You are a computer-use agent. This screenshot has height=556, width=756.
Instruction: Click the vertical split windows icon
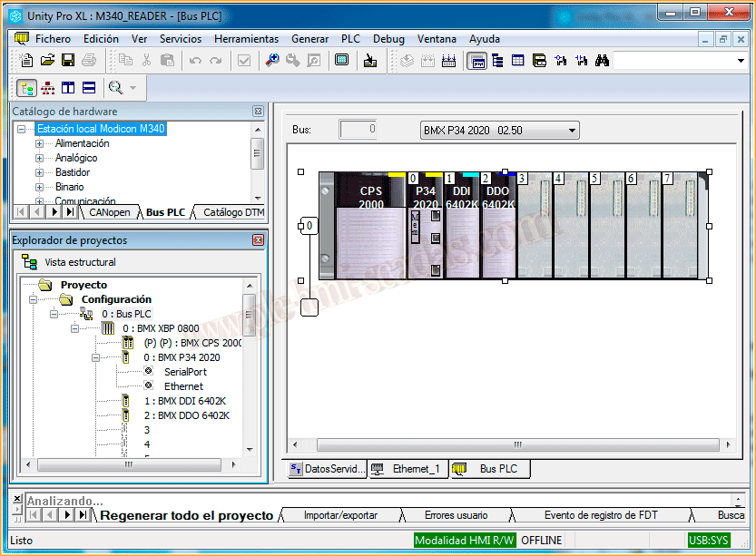(x=68, y=87)
